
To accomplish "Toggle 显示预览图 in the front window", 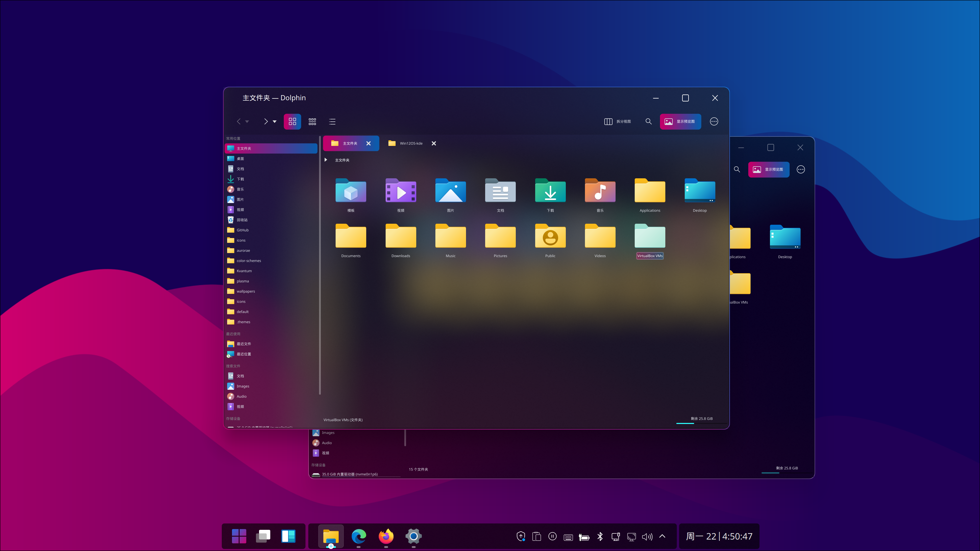I will click(680, 122).
